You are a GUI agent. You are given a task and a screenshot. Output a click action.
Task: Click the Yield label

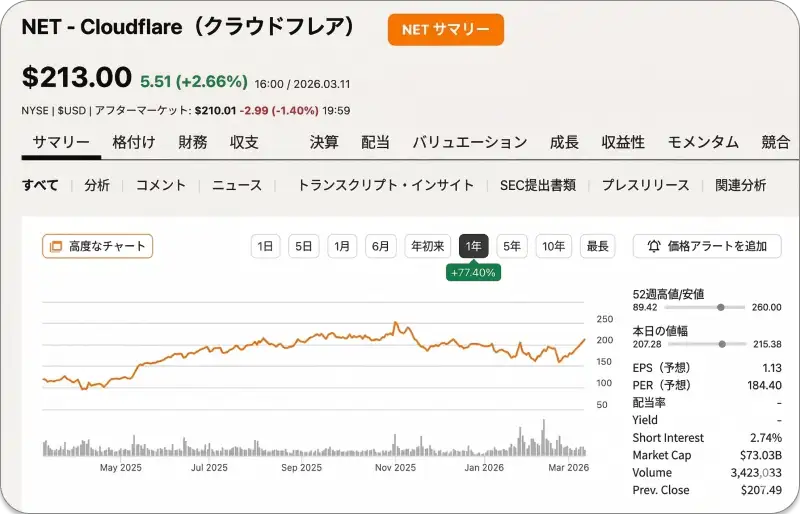coord(645,420)
